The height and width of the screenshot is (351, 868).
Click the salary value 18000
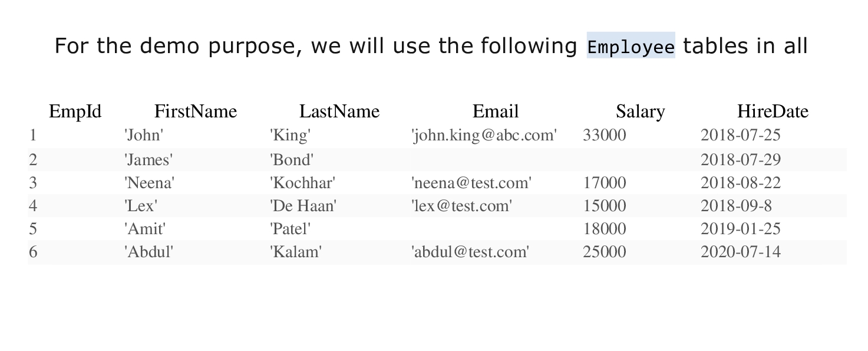605,229
